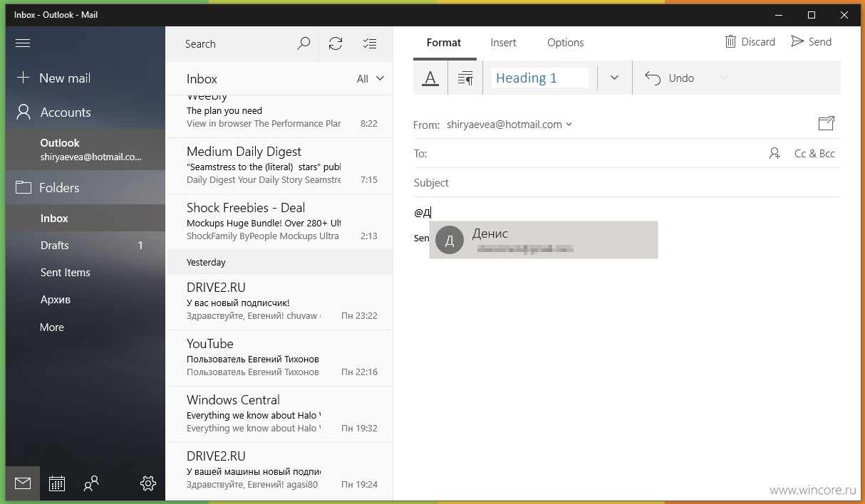Switch to Calendar app

[57, 484]
